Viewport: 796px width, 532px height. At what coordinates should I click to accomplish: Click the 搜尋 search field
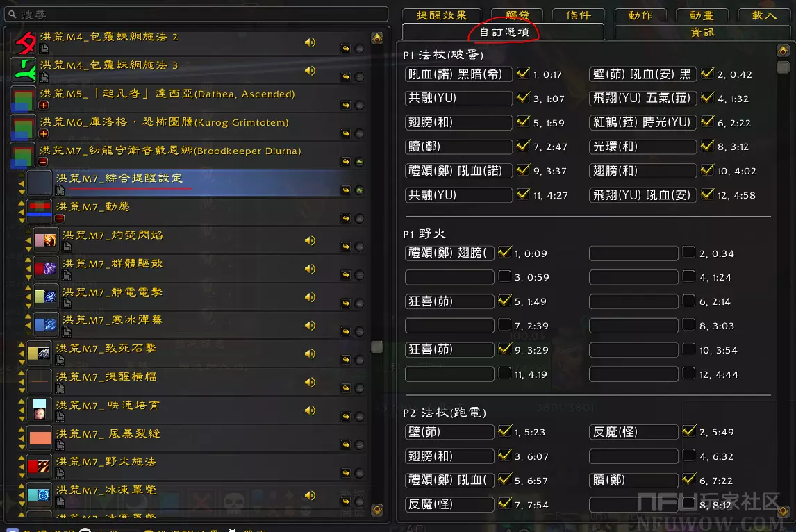tap(194, 14)
